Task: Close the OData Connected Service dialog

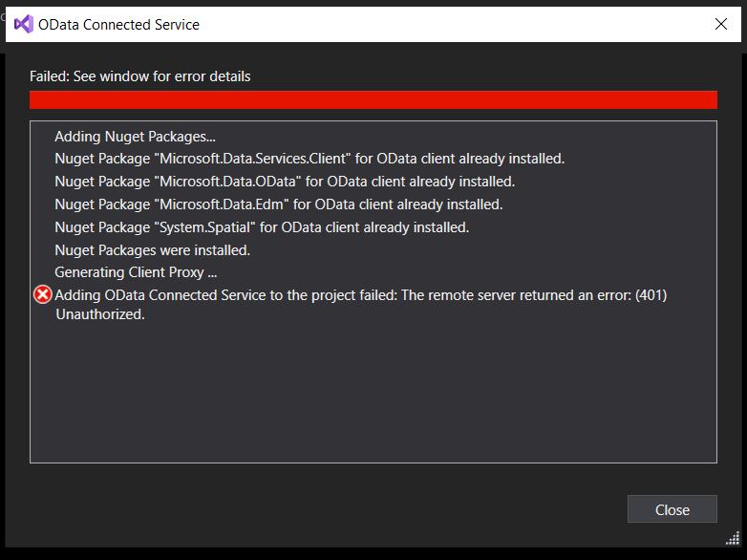Action: point(721,24)
